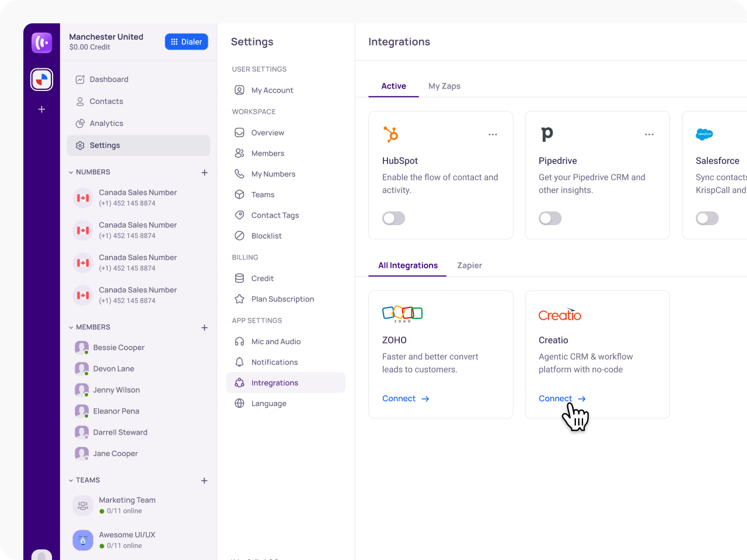Add a new team with plus icon
The height and width of the screenshot is (560, 747).
pyautogui.click(x=204, y=481)
